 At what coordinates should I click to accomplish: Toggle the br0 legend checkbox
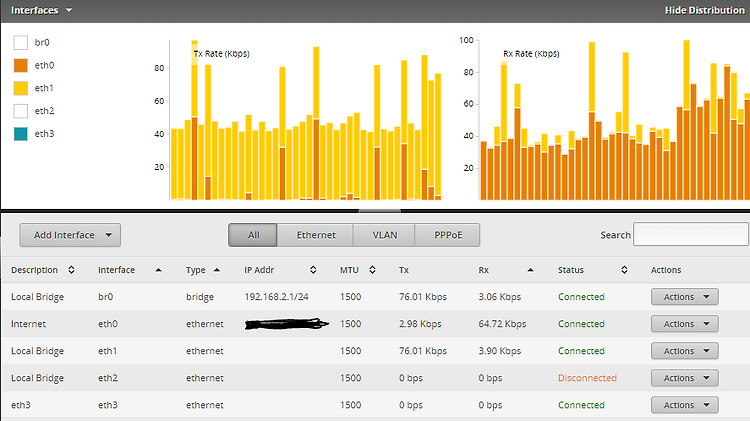click(21, 43)
